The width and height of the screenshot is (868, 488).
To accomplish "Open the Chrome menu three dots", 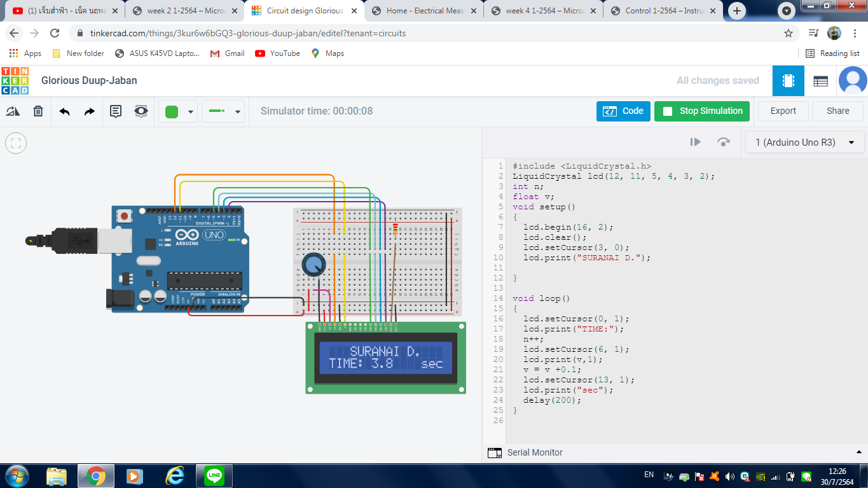I will [855, 33].
